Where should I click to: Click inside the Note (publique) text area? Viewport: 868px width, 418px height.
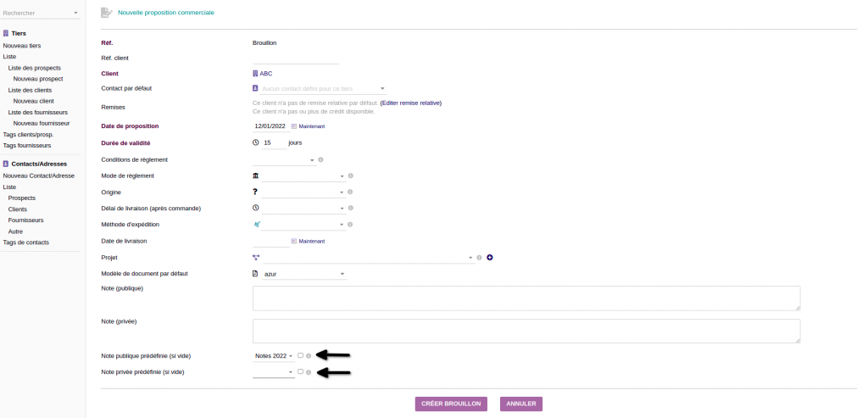click(526, 298)
